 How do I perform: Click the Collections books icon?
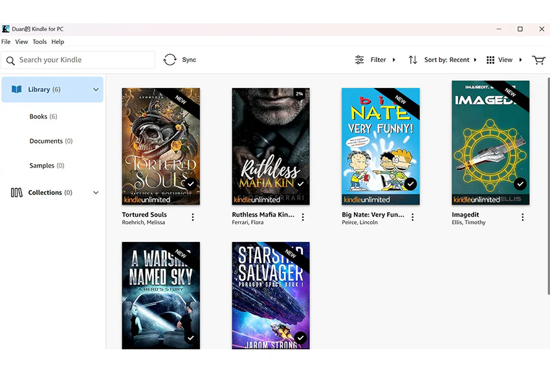pyautogui.click(x=16, y=193)
